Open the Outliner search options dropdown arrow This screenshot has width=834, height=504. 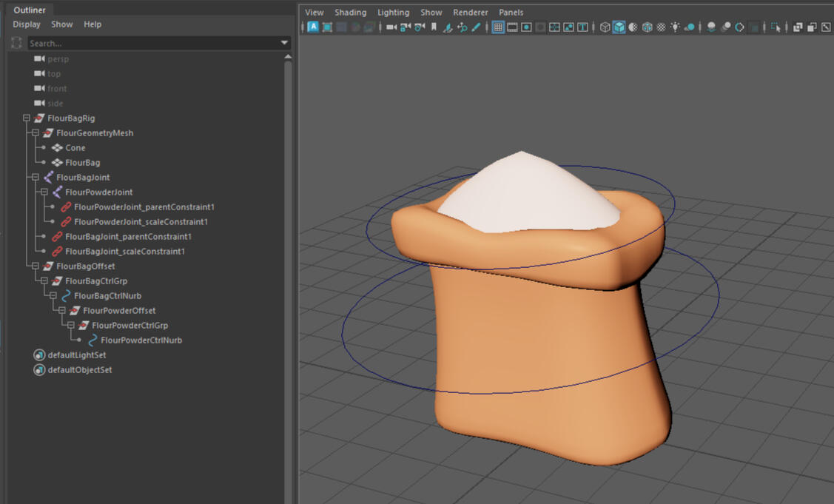click(x=284, y=43)
